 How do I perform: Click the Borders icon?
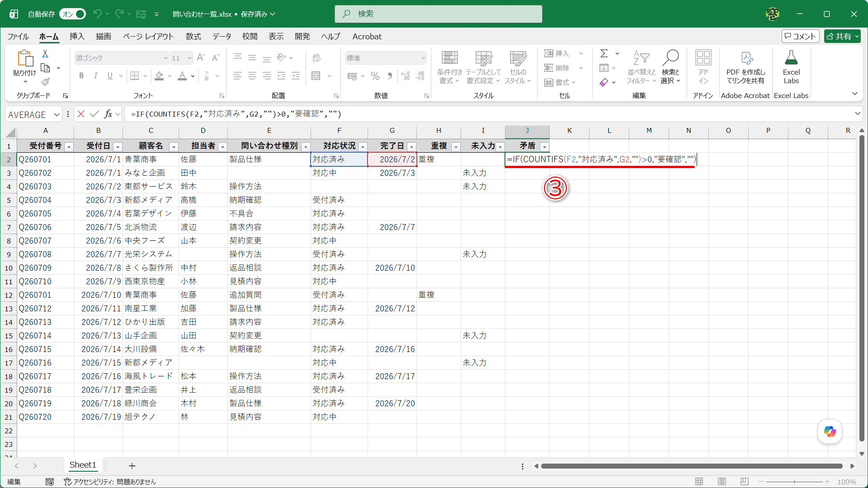(135, 76)
